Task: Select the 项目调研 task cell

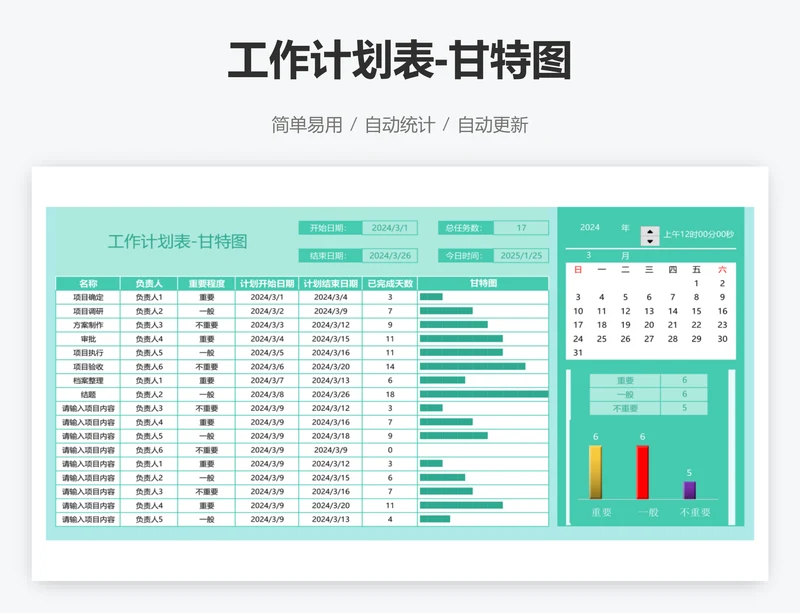Action: (88, 311)
